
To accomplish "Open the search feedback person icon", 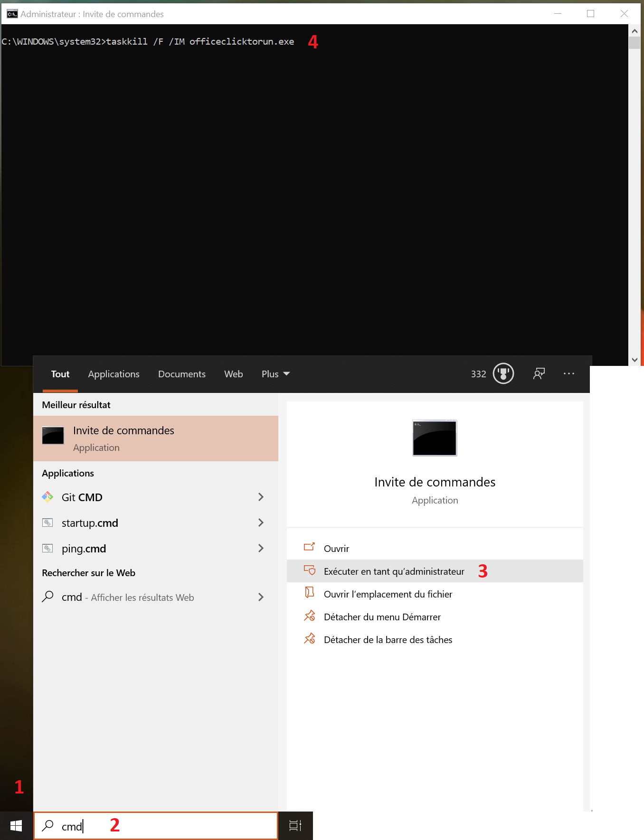I will pos(539,373).
